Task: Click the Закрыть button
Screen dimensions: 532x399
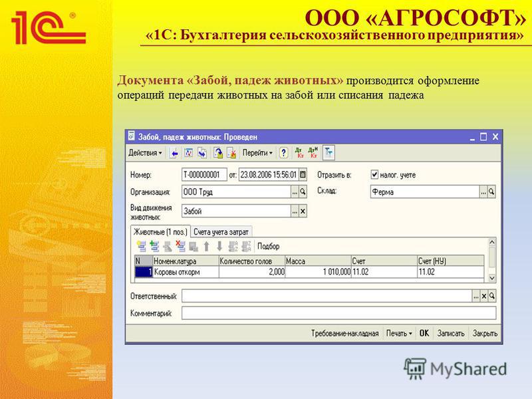Action: pos(485,333)
